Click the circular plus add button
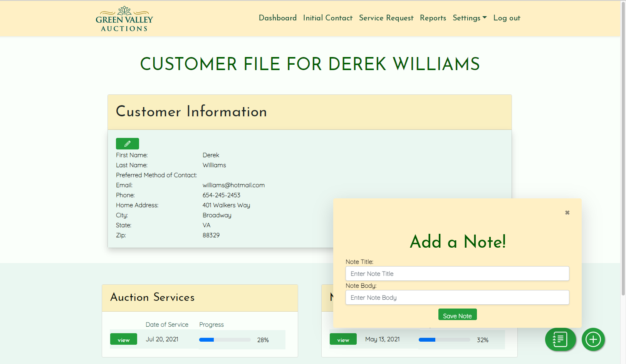The width and height of the screenshot is (626, 364). [593, 339]
